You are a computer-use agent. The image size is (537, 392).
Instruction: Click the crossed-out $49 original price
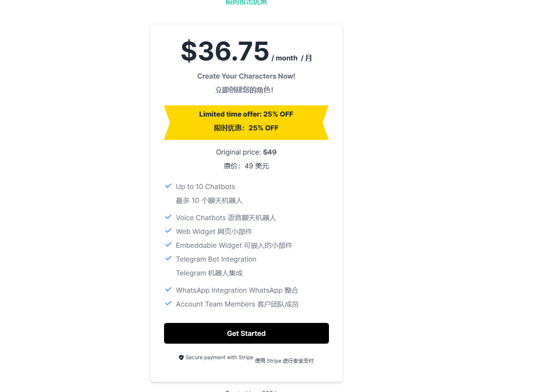(270, 152)
